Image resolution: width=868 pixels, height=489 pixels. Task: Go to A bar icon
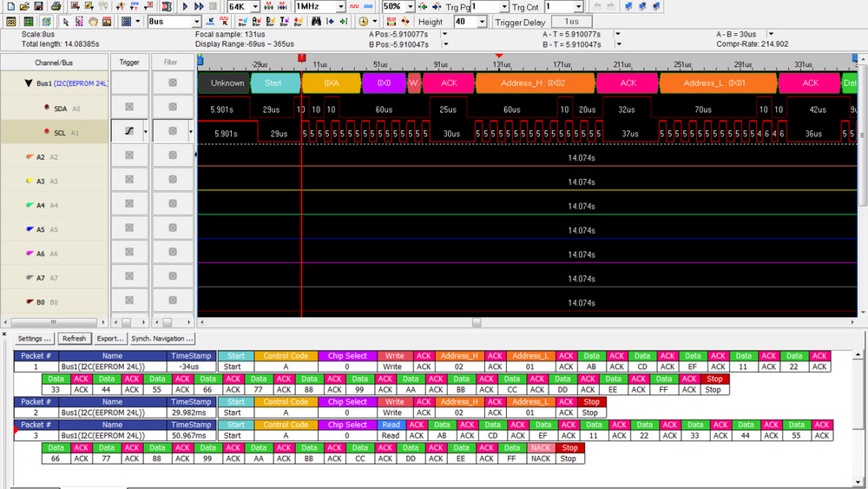(256, 22)
